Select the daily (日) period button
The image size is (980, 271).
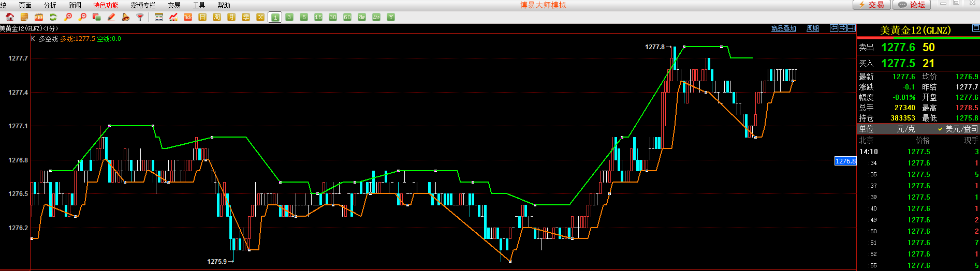coord(202,17)
